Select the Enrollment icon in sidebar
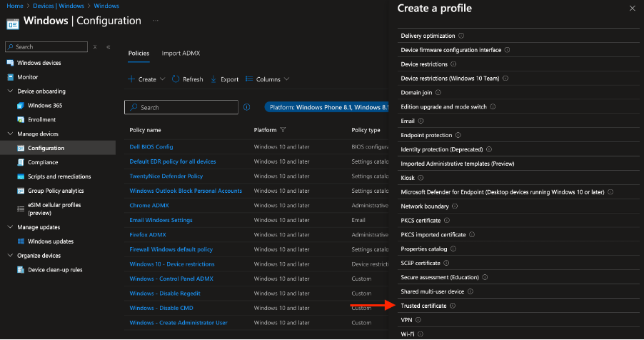 point(21,119)
